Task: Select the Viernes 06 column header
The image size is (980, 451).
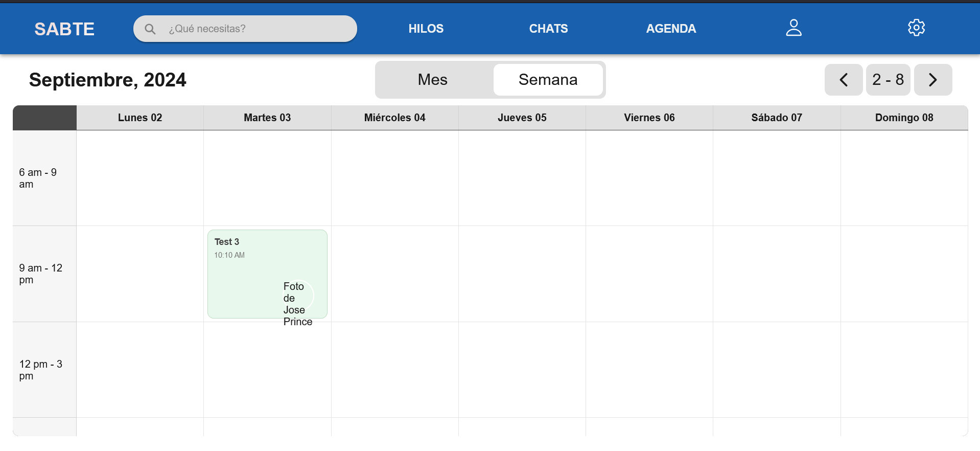Action: 649,118
